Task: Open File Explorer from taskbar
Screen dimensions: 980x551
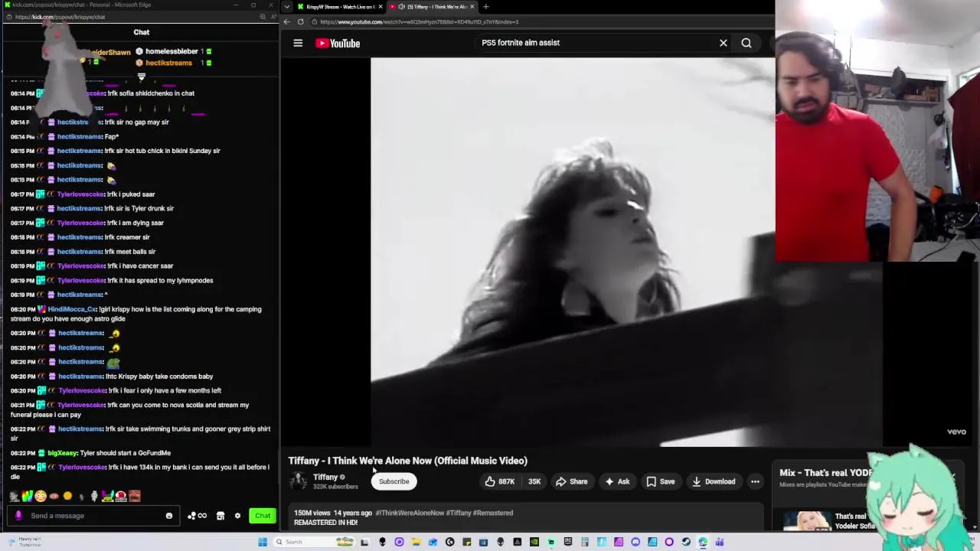Action: (416, 542)
